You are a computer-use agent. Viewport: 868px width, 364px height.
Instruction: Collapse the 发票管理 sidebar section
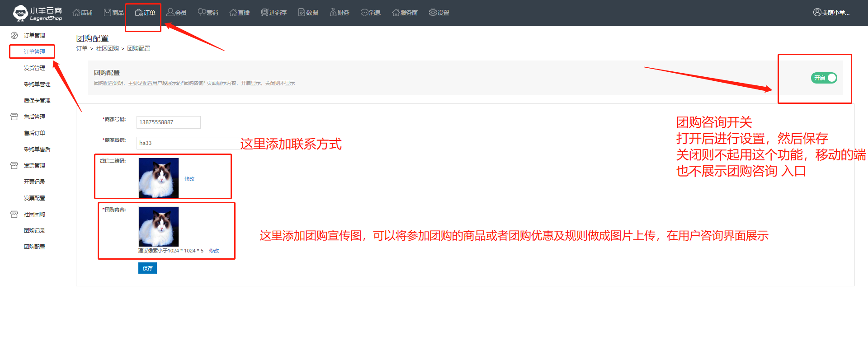click(x=14, y=166)
